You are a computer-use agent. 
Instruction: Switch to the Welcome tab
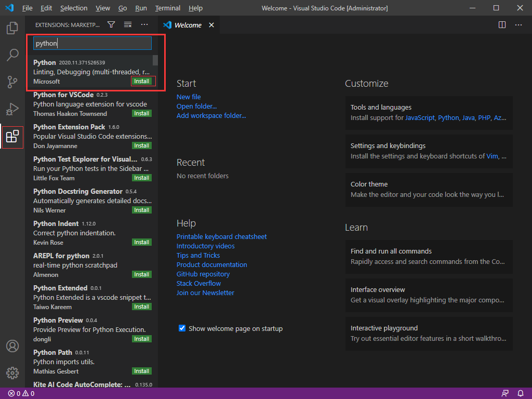pyautogui.click(x=188, y=25)
